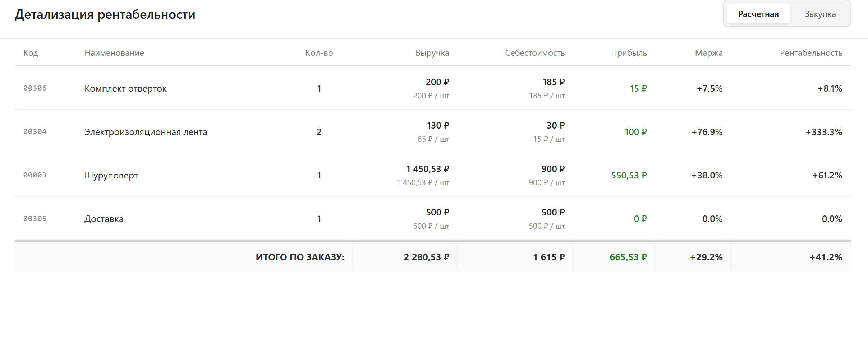Click the +333.3% profitability value
The image size is (868, 348).
click(x=823, y=132)
